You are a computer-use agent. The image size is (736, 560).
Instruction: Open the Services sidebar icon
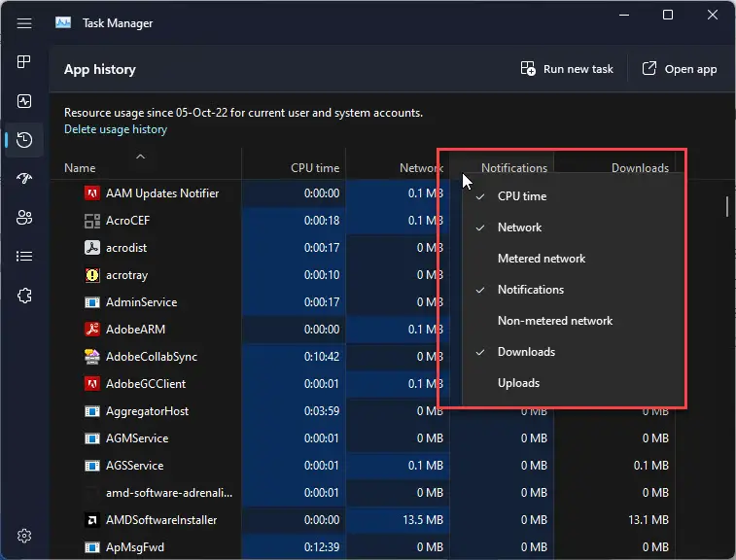(24, 296)
